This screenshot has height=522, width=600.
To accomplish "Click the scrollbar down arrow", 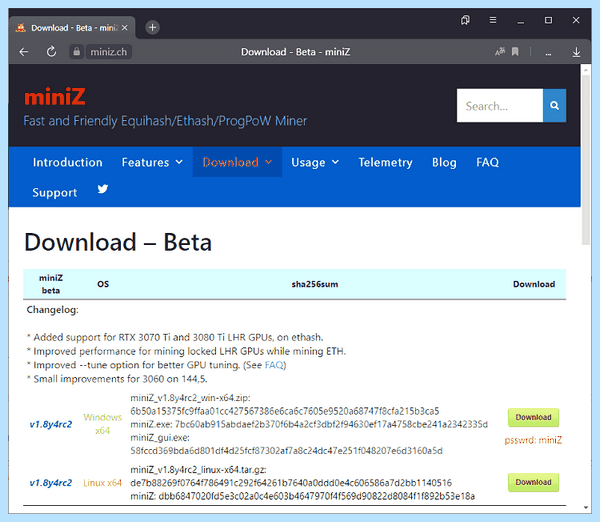I will (585, 508).
